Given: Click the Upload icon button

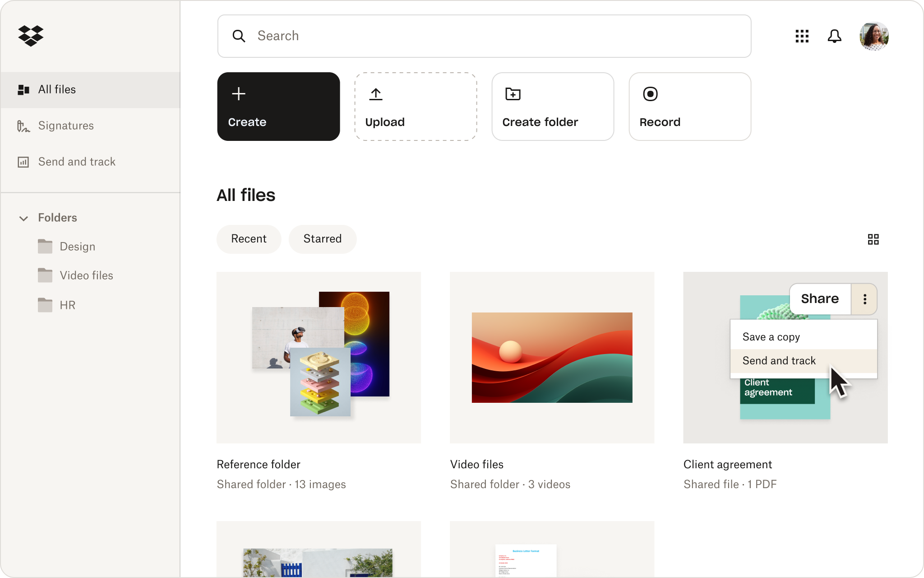Looking at the screenshot, I should 376,93.
